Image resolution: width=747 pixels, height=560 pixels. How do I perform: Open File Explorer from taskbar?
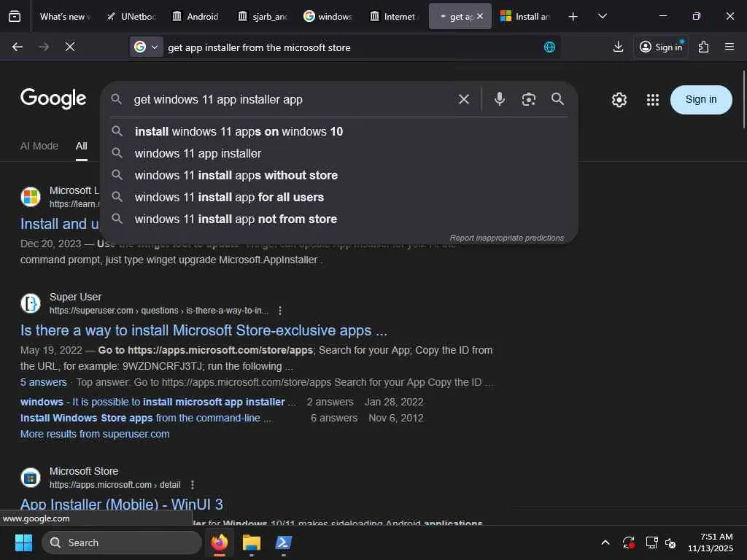(x=252, y=542)
